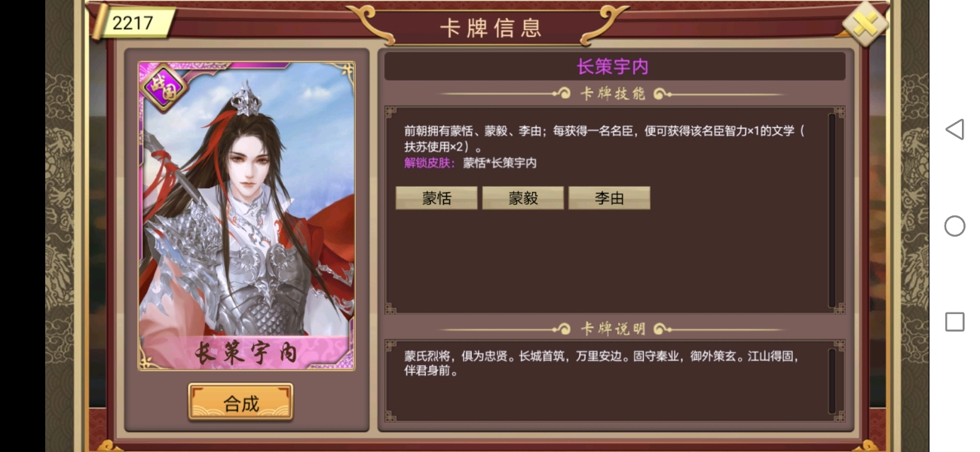Tap the 卡牌技能 section header
The image size is (980, 452).
(613, 94)
